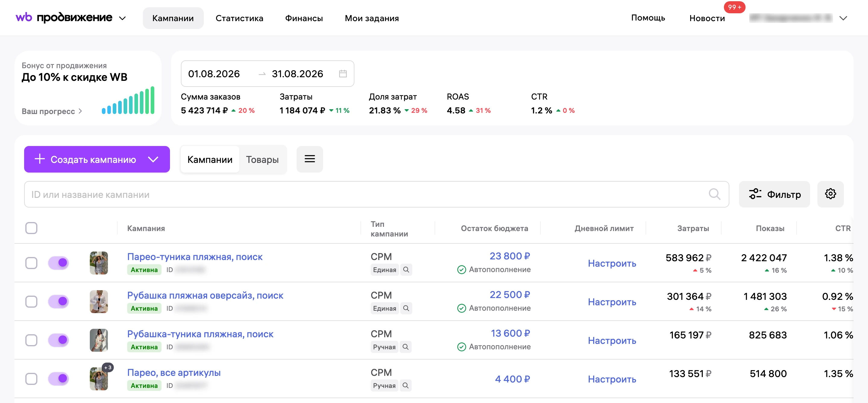Open the calendar icon in date range
This screenshot has width=868, height=403.
point(343,74)
